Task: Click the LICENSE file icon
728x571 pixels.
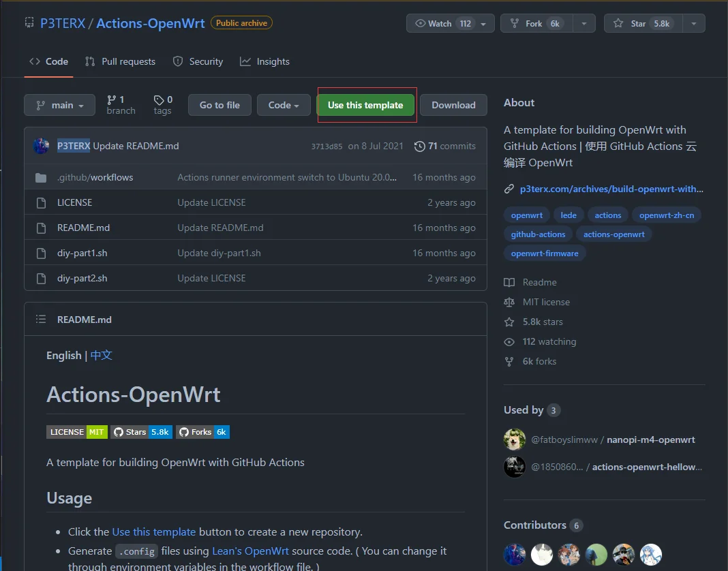Action: pos(41,203)
